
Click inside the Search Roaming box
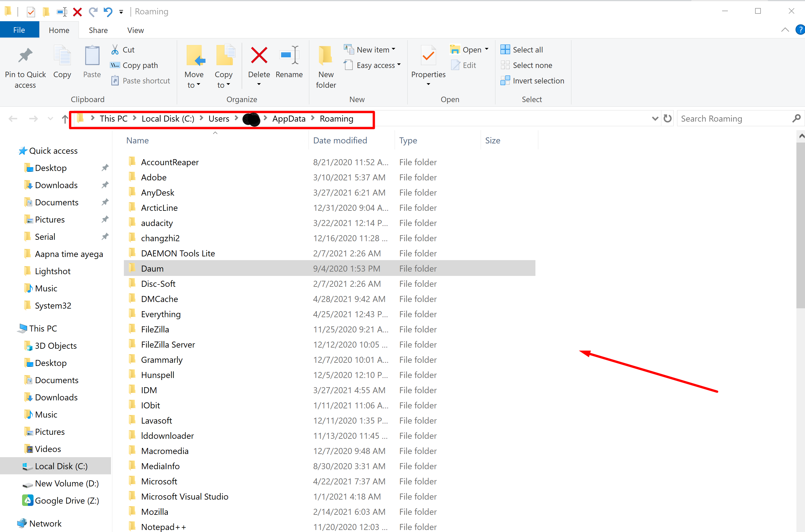[x=729, y=118]
